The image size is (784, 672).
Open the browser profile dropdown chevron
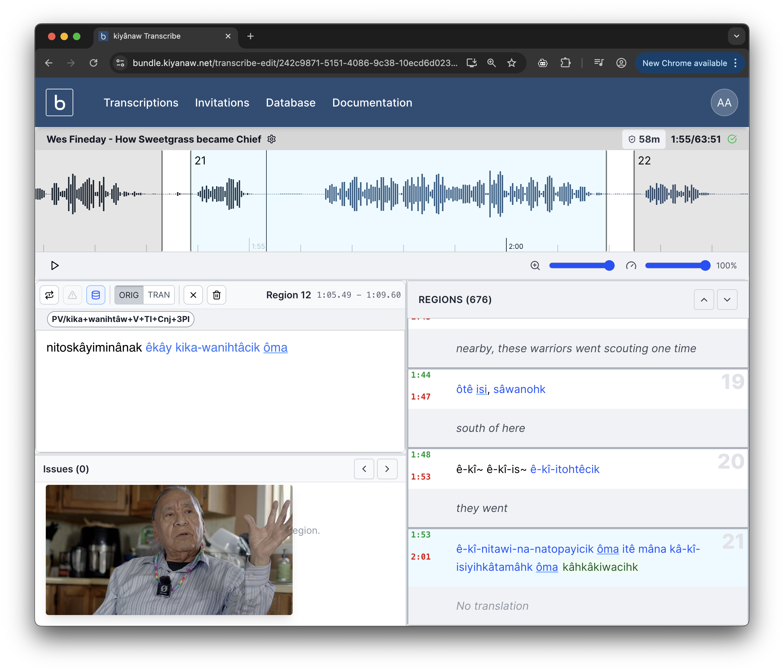pyautogui.click(x=736, y=36)
